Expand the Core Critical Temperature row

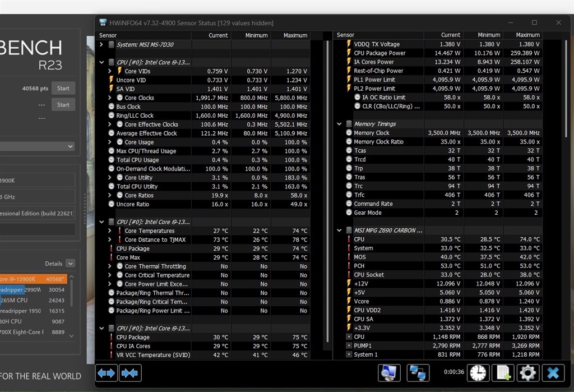[x=109, y=275]
